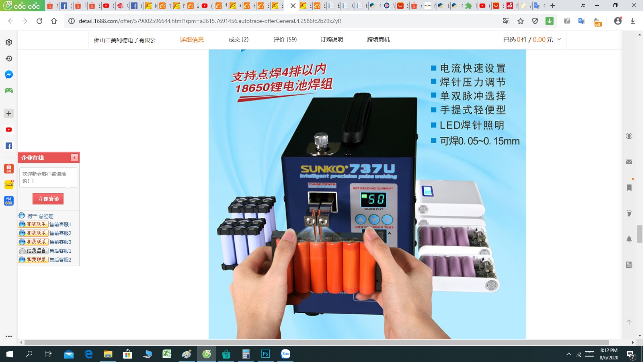Open Facebook from the browser sidebar
This screenshot has height=363, width=644.
pos(9,146)
